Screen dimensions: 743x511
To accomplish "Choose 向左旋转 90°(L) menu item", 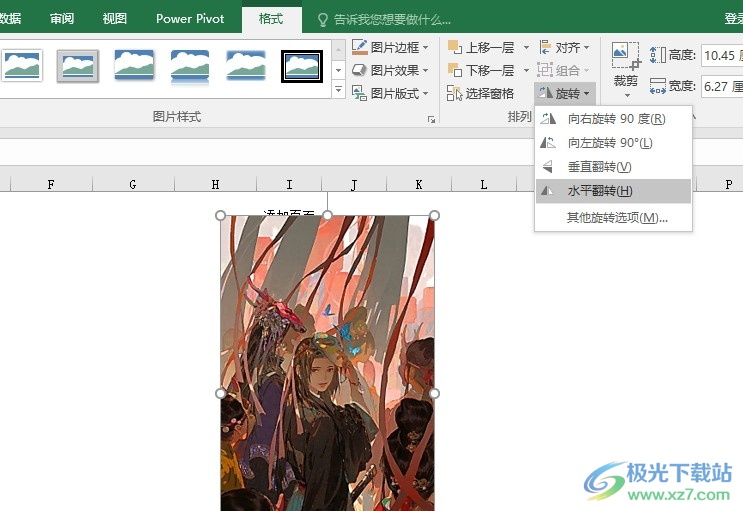I will [613, 143].
